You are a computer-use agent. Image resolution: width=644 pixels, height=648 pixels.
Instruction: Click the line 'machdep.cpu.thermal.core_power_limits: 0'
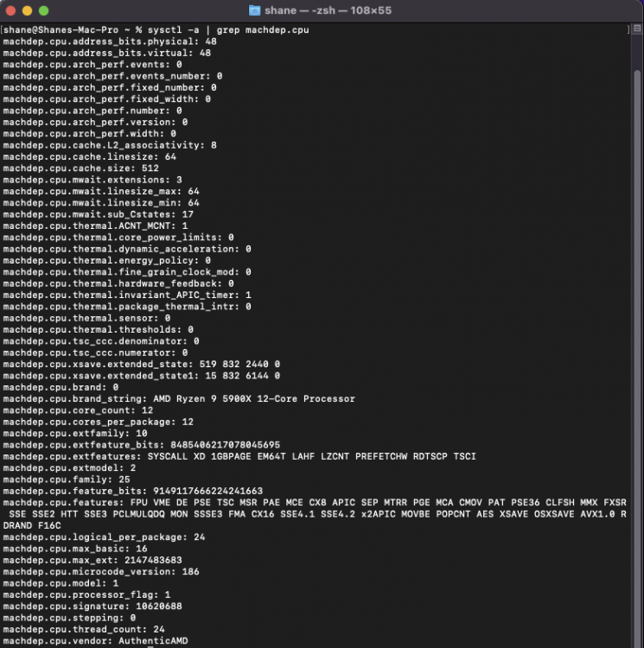pyautogui.click(x=118, y=238)
